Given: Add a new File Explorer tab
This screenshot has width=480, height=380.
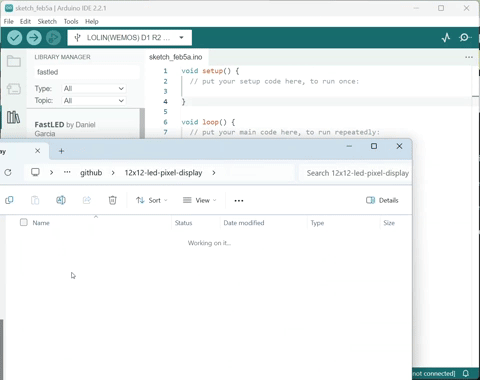Looking at the screenshot, I should click(x=61, y=151).
